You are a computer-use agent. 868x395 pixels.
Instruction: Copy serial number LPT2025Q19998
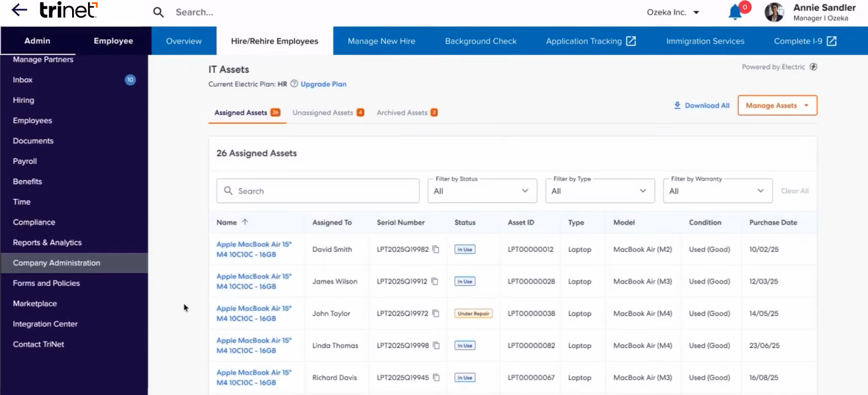[x=436, y=346]
